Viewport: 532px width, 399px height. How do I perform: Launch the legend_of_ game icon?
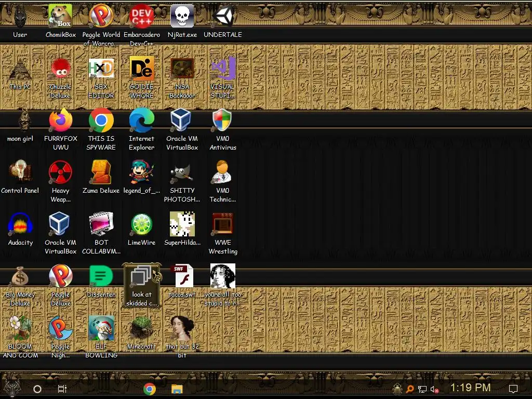point(142,178)
